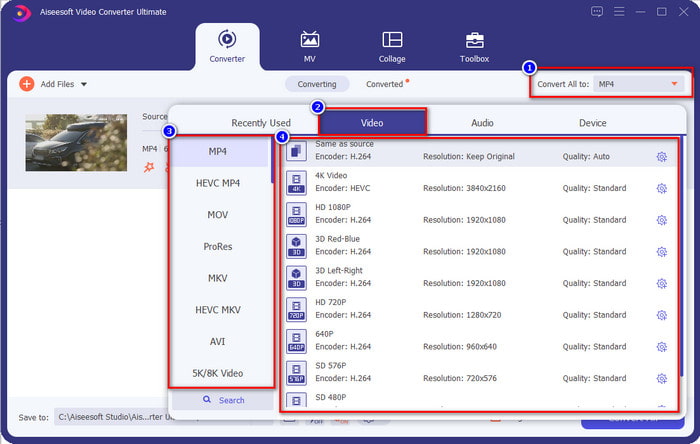Open the Convert All to MP4 dropdown

pyautogui.click(x=638, y=84)
